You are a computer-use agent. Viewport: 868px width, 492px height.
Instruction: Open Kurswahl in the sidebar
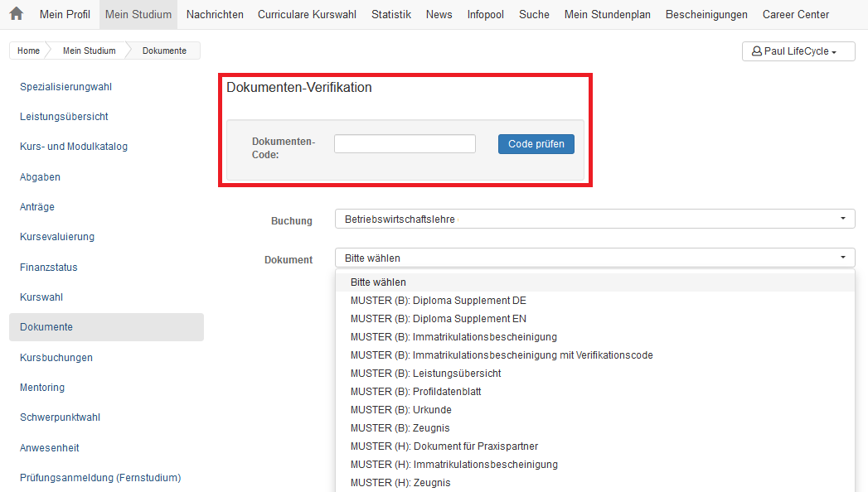(41, 297)
